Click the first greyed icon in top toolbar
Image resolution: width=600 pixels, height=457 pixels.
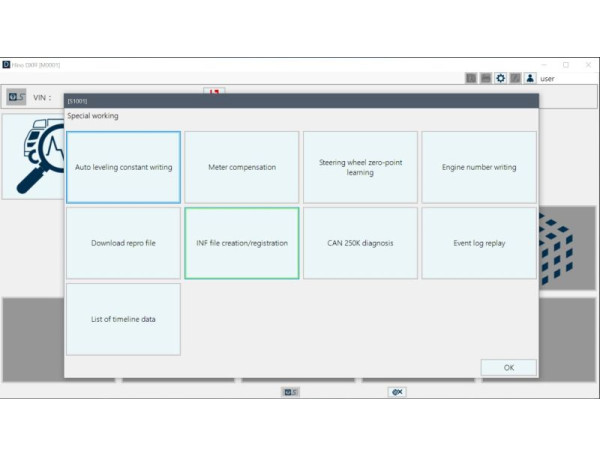[x=471, y=78]
